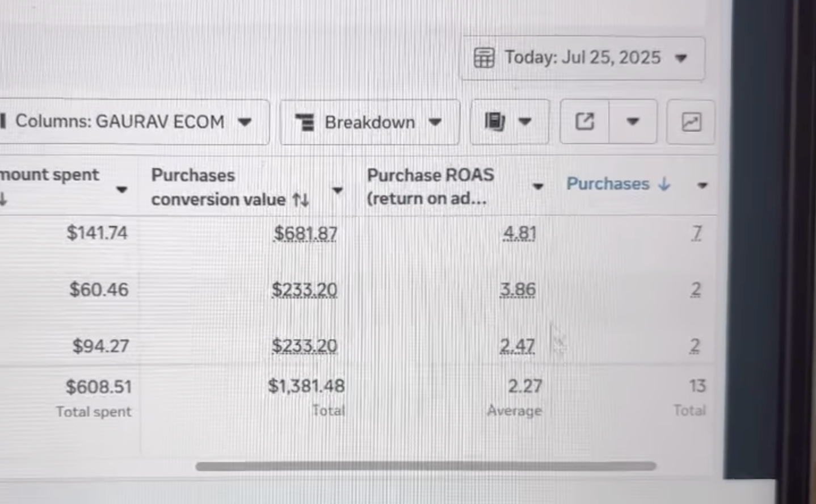The image size is (816, 504).
Task: Click the external link export icon
Action: click(x=585, y=121)
